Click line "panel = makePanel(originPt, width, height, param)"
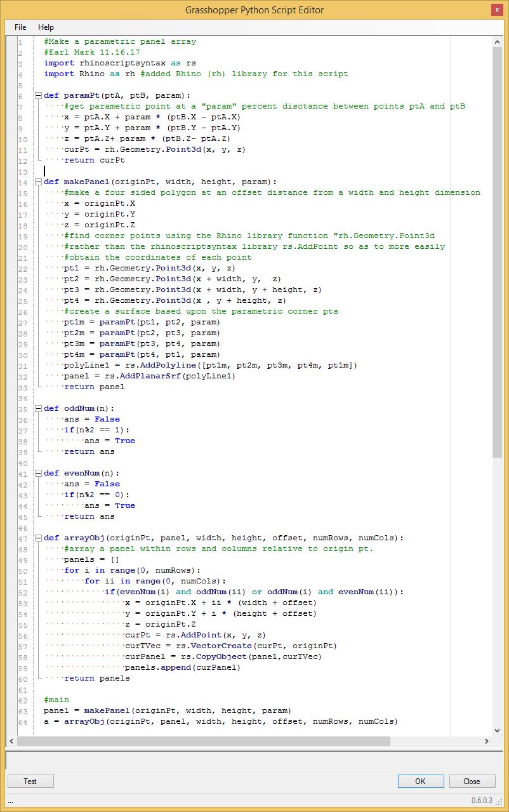509x812 pixels. pyautogui.click(x=168, y=710)
